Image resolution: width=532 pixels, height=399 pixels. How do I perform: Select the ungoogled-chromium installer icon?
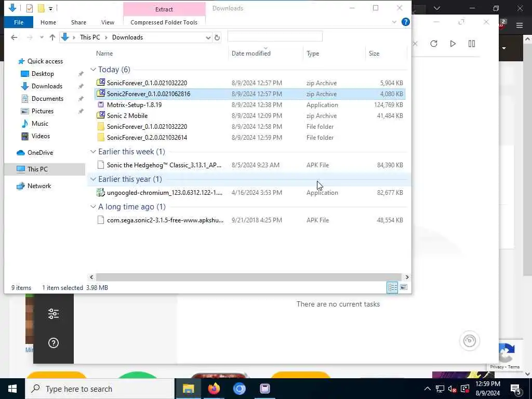click(101, 192)
